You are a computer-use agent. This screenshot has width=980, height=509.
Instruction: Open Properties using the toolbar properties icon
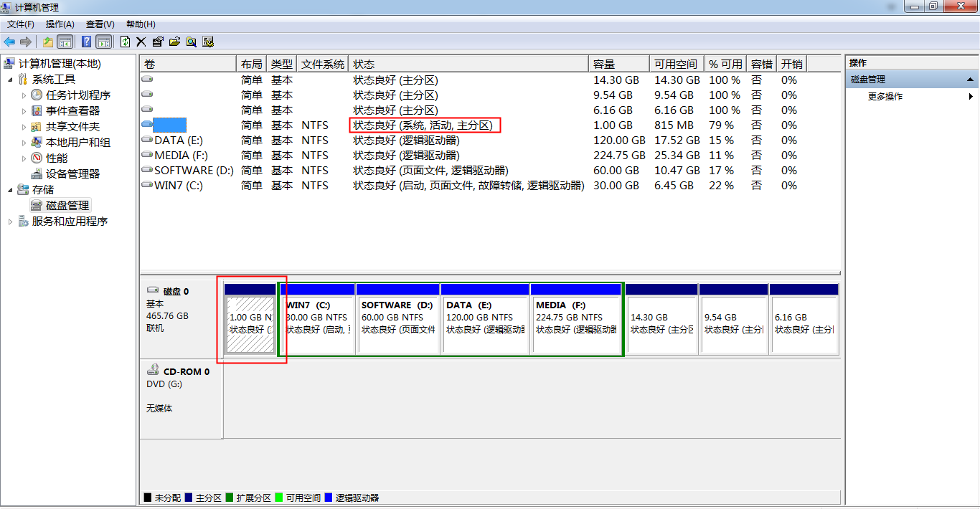click(158, 42)
